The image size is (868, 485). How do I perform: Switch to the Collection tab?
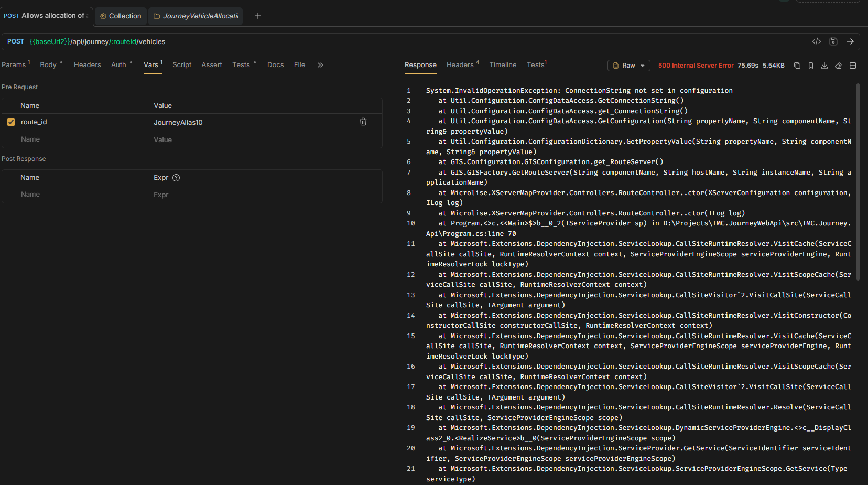(x=121, y=16)
